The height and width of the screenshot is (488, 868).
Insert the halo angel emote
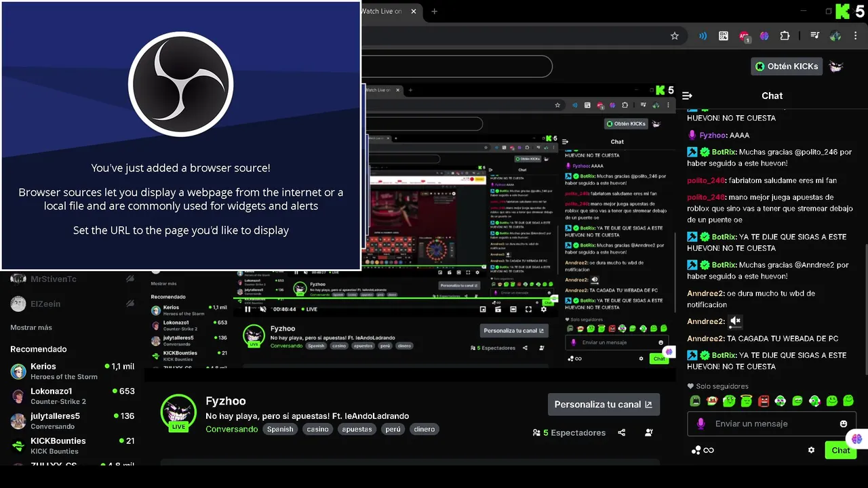pos(746,401)
